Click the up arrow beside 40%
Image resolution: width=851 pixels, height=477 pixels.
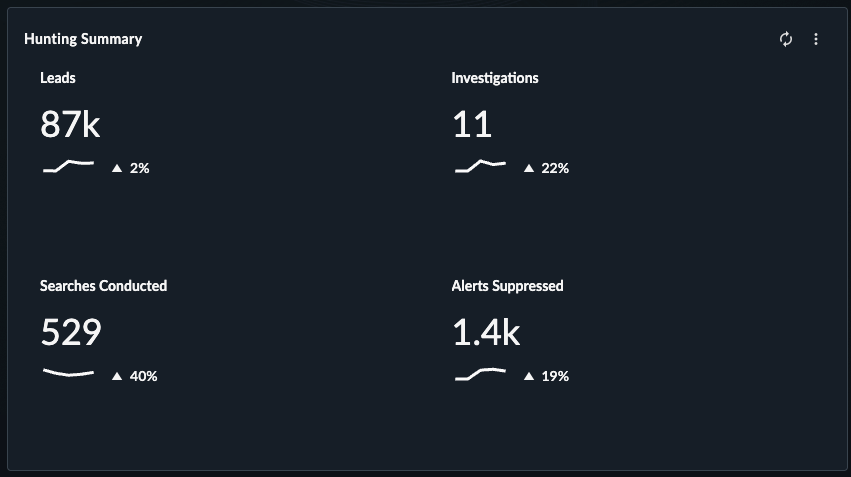point(117,376)
